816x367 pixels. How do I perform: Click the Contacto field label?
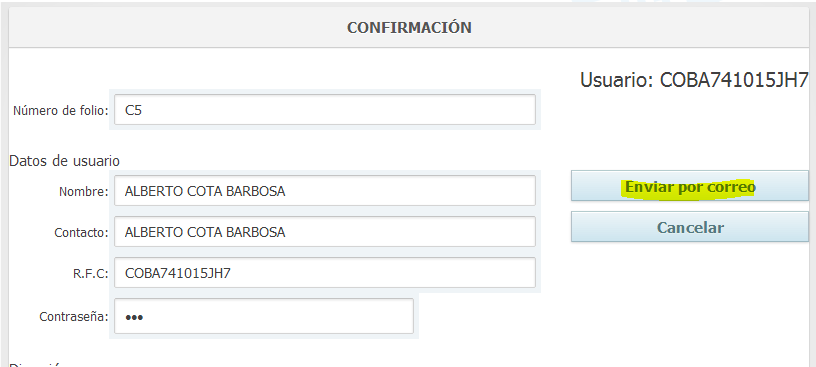(81, 233)
